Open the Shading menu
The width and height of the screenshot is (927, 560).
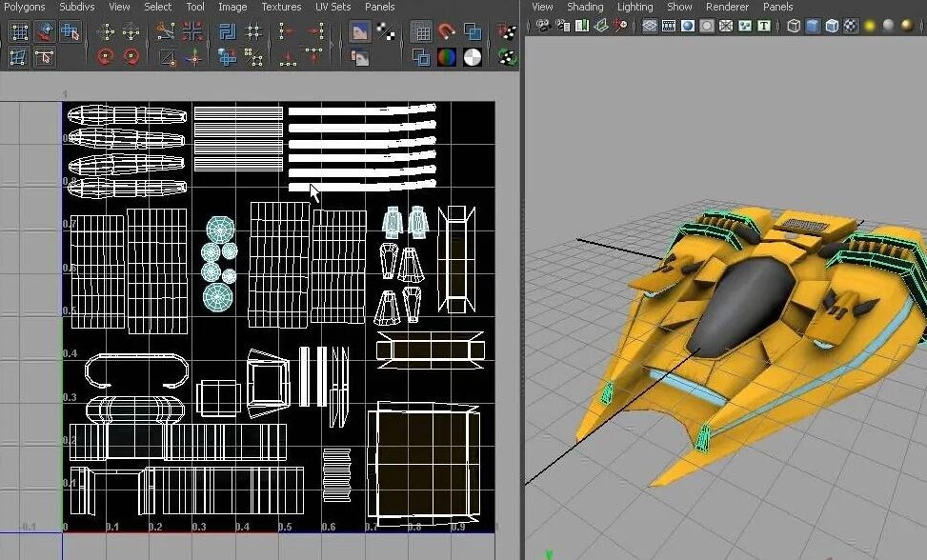coord(585,7)
